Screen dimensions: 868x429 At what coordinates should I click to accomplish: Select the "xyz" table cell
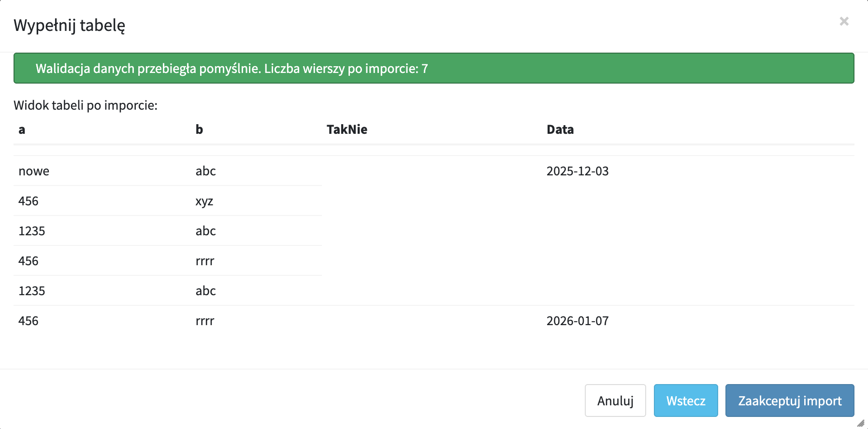point(204,201)
